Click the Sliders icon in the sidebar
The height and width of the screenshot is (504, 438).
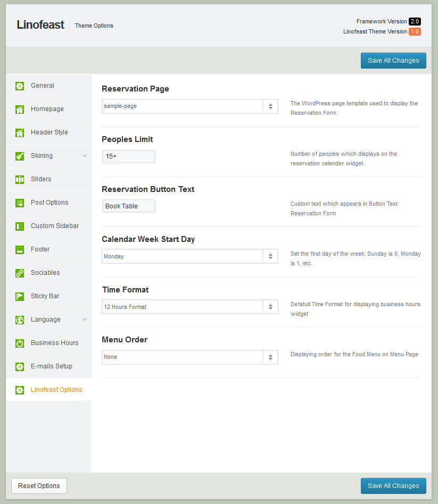pos(20,180)
